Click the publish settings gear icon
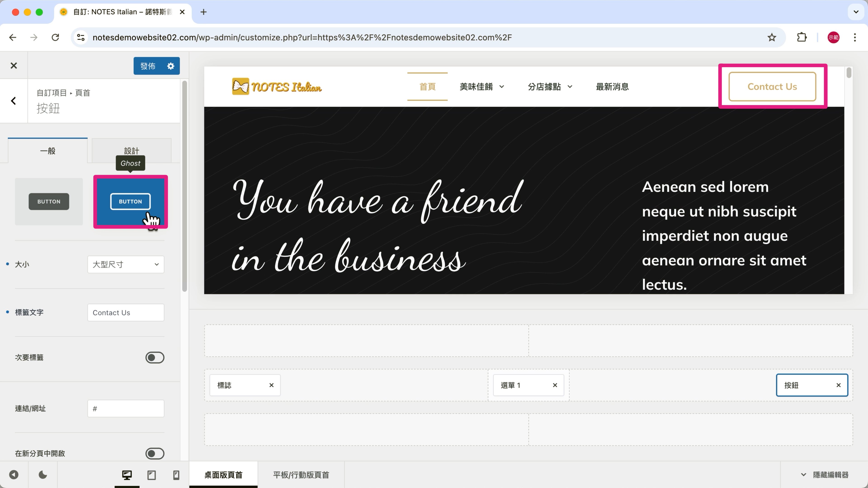The width and height of the screenshot is (868, 488). pos(170,66)
